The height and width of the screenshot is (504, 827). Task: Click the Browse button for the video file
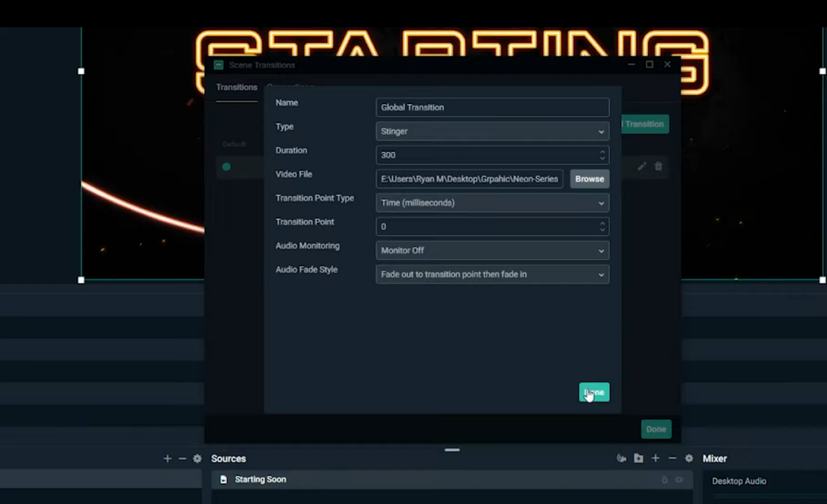tap(589, 178)
